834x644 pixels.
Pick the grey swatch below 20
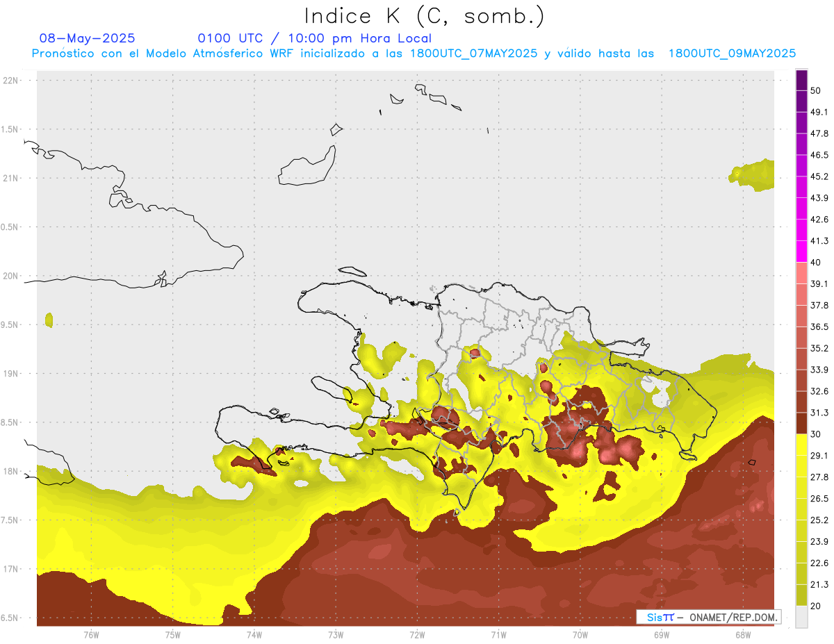tap(801, 617)
